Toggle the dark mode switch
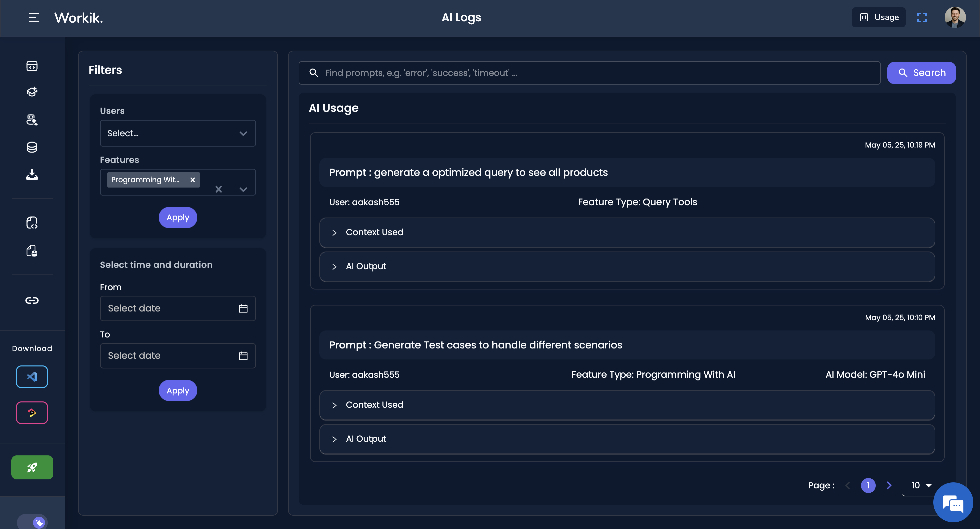Screen dimensions: 980x529 click(x=33, y=522)
